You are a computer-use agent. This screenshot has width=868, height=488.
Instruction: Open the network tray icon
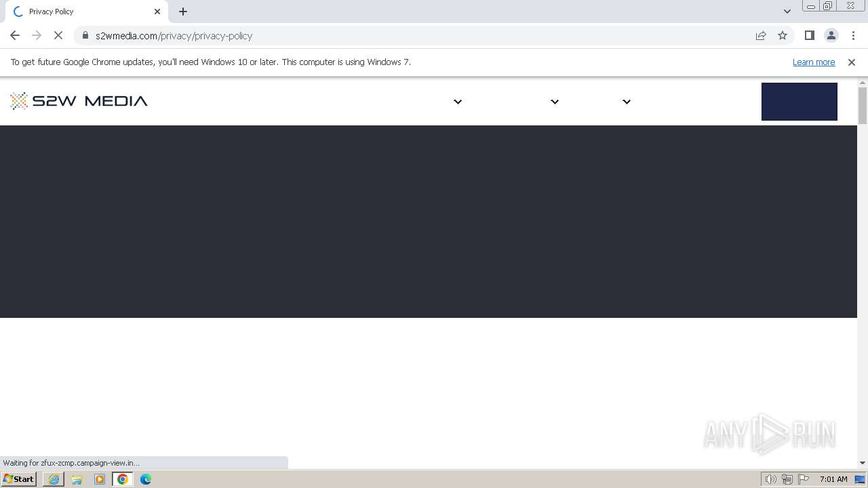pyautogui.click(x=787, y=479)
